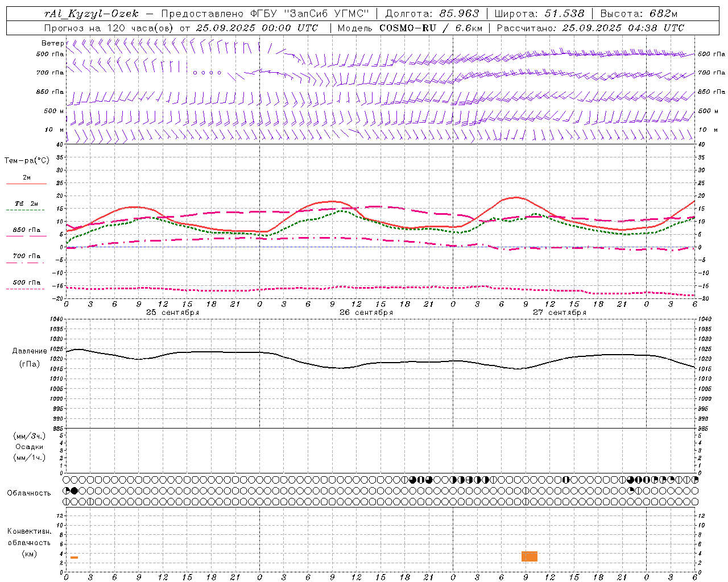Click the Ветер wind panel label

tap(52, 43)
